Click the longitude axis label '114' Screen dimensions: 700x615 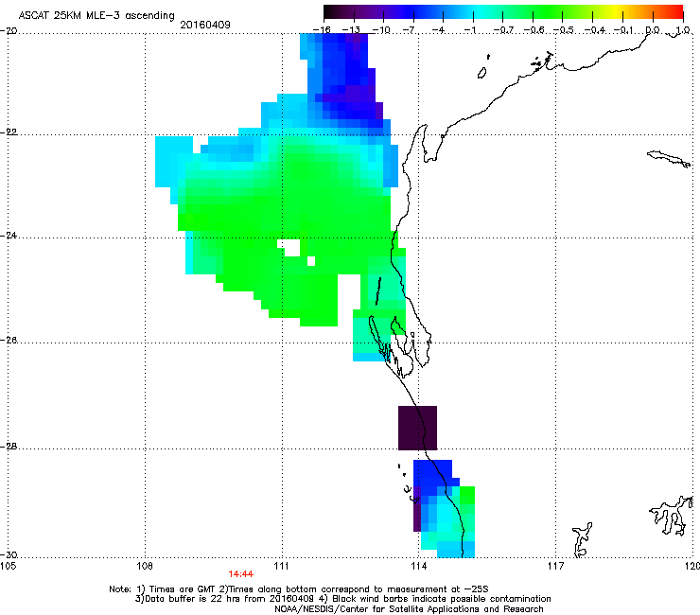[x=418, y=566]
